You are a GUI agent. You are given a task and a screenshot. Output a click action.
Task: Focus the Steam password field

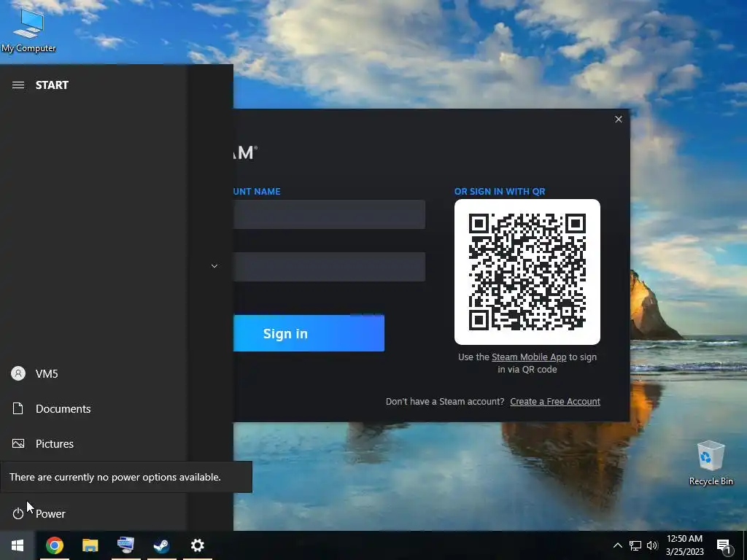329,267
